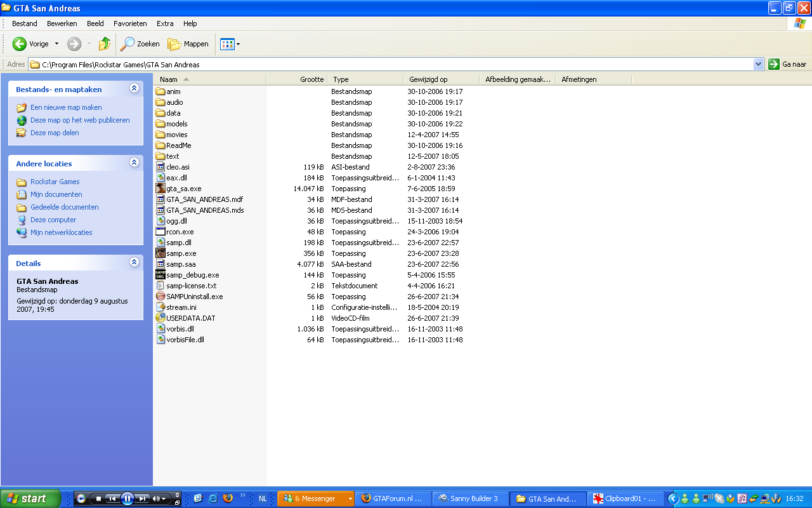Open Deze computer link
The width and height of the screenshot is (812, 508).
53,220
